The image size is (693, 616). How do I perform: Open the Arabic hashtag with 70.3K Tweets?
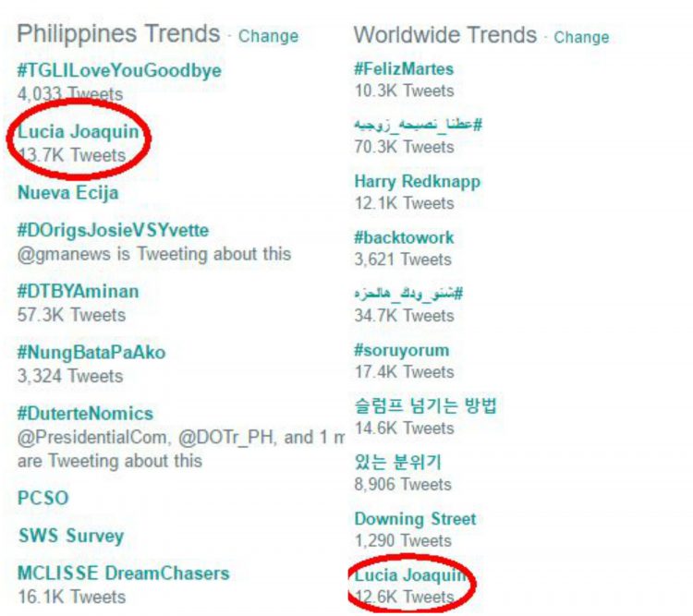click(418, 125)
